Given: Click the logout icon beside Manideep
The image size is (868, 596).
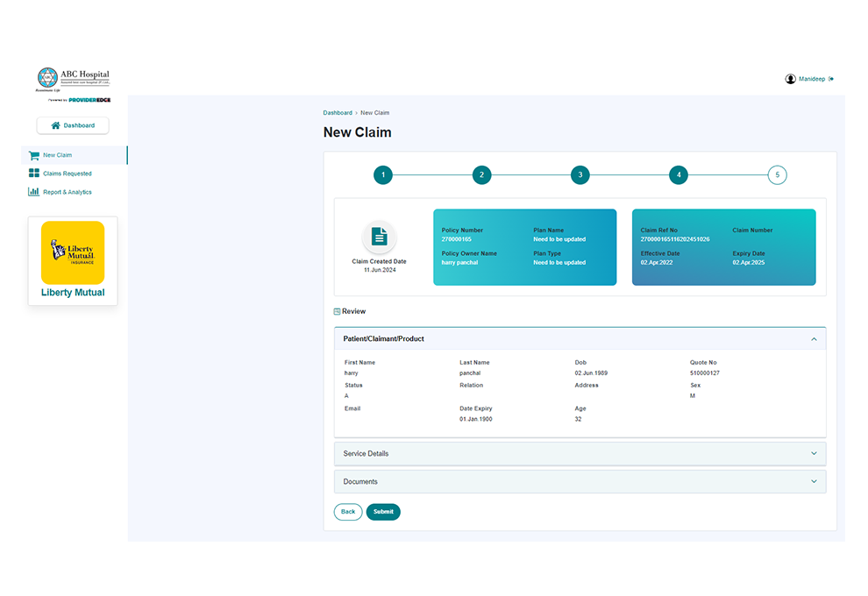Looking at the screenshot, I should click(x=831, y=78).
